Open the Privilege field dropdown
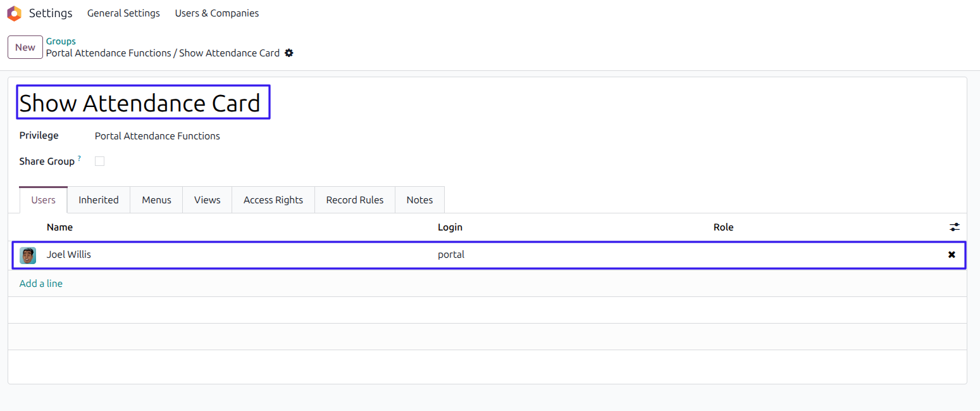This screenshot has height=411, width=980. [x=158, y=136]
